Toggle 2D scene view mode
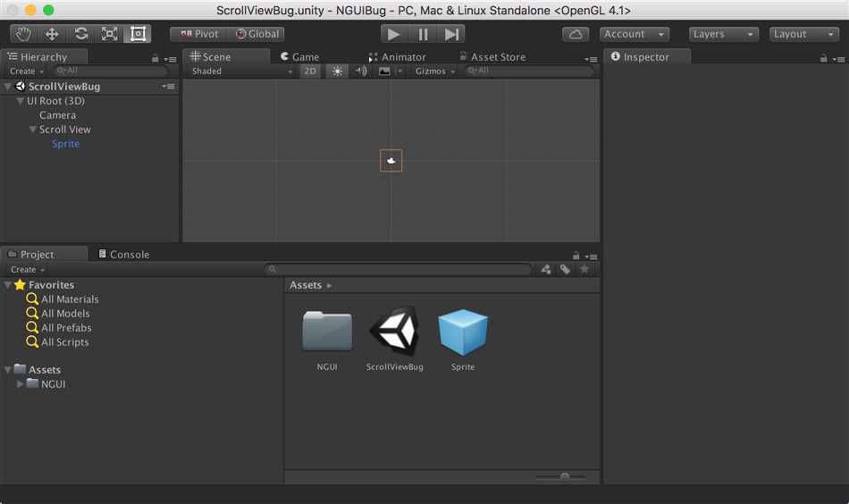 tap(310, 71)
